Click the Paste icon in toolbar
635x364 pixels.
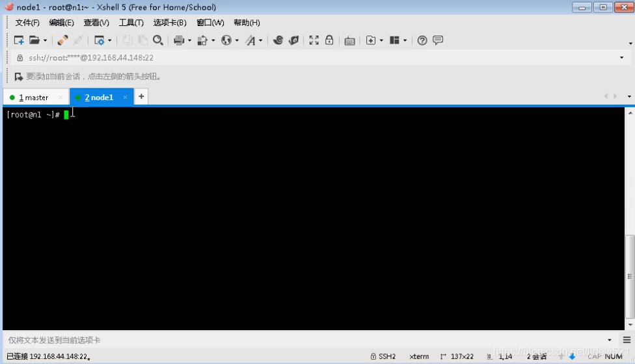coord(142,40)
